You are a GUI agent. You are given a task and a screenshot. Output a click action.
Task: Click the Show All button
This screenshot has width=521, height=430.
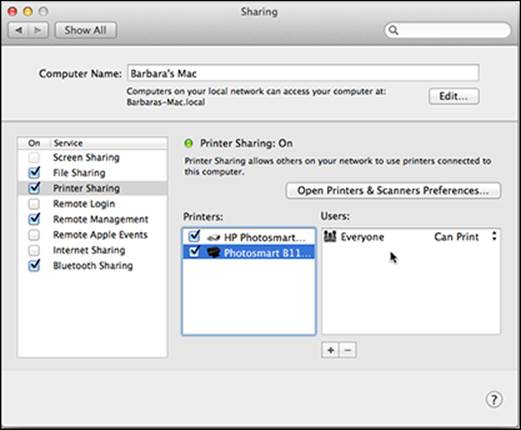tap(86, 30)
